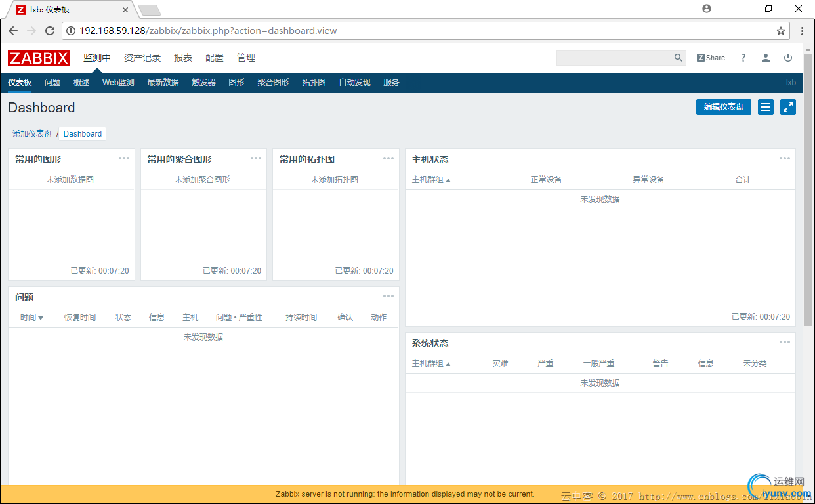Click the site info icon in address bar
815x504 pixels.
71,31
